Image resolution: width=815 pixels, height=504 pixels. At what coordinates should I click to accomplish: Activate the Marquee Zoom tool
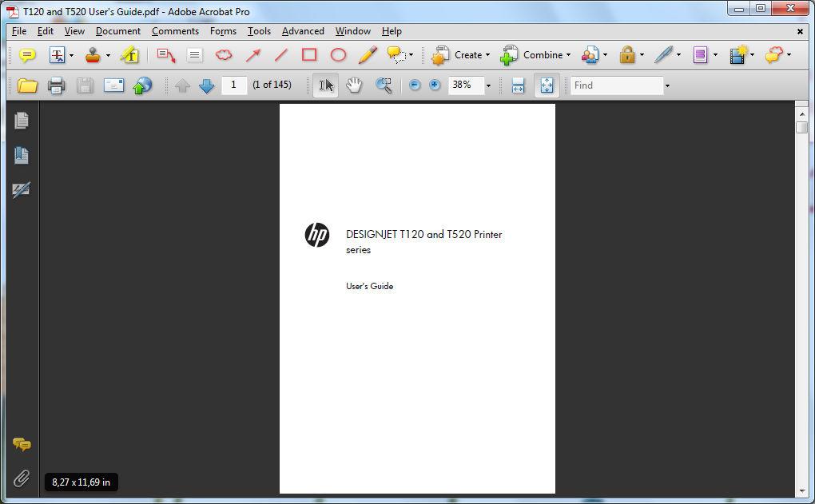tap(384, 85)
